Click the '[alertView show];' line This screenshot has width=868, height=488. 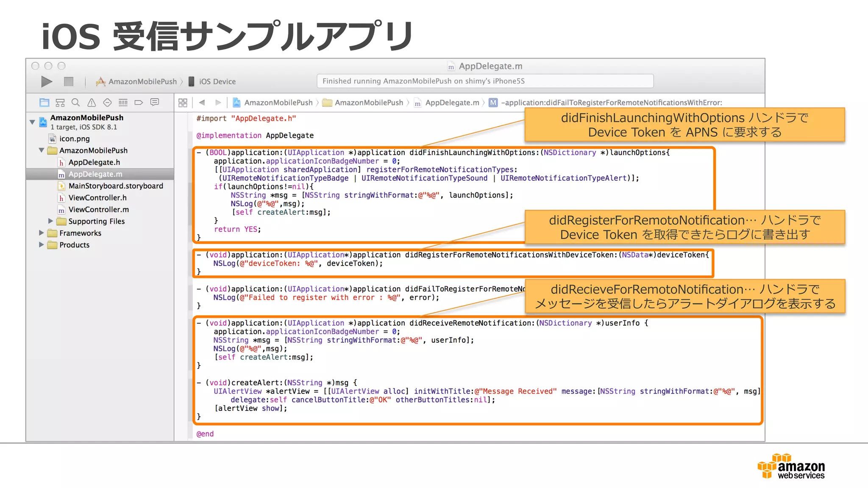250,408
